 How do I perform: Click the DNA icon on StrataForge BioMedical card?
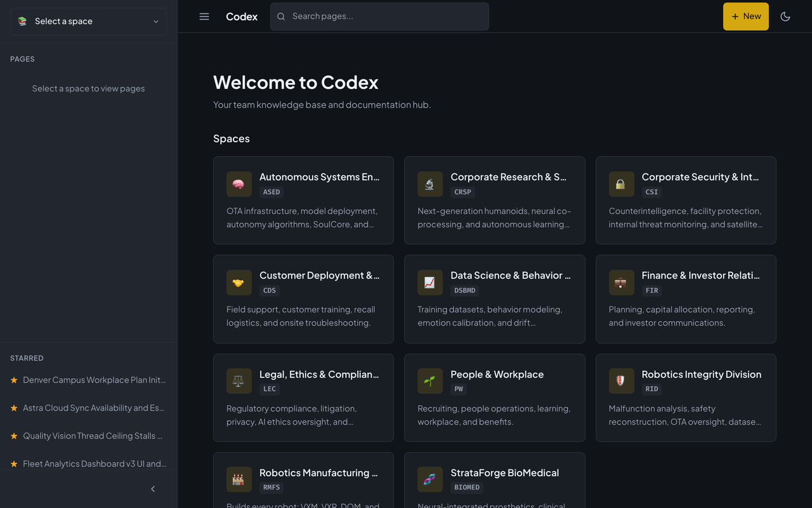pyautogui.click(x=429, y=480)
